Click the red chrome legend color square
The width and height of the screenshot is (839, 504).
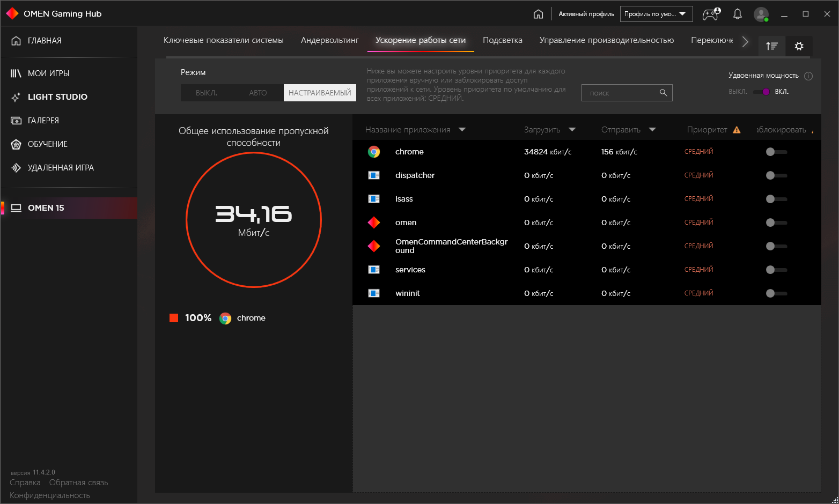click(x=174, y=318)
